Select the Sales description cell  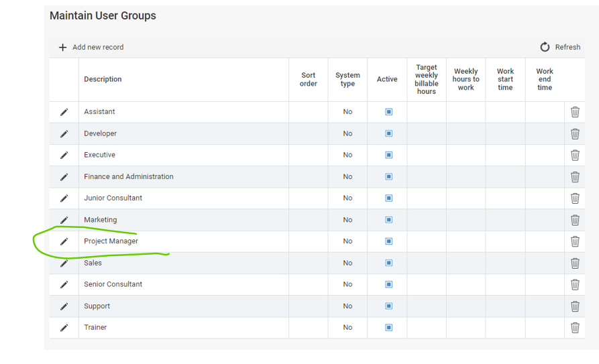184,263
